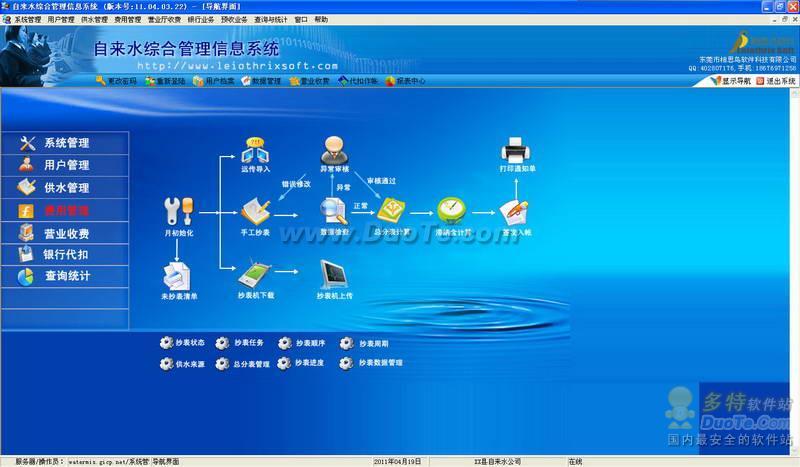Image resolution: width=800 pixels, height=467 pixels.
Task: Open the 费用管理 menu in menu bar
Action: pyautogui.click(x=128, y=19)
